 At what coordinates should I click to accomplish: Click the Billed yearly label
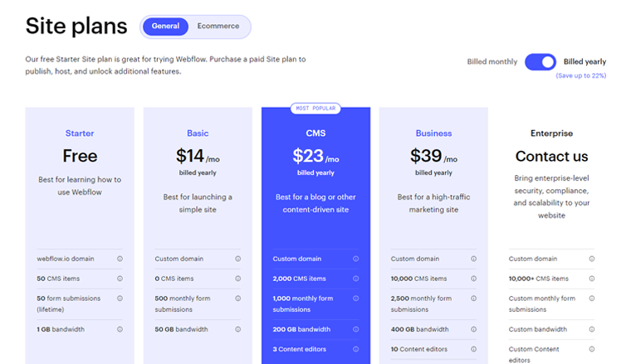point(585,62)
